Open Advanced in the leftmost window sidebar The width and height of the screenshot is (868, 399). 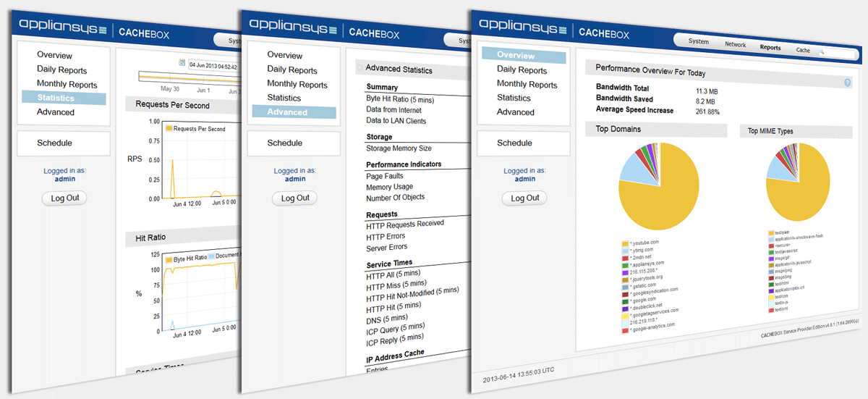pyautogui.click(x=56, y=112)
